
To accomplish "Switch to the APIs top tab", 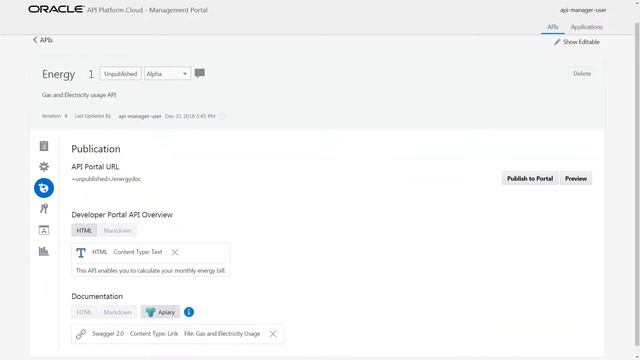I will click(x=553, y=27).
